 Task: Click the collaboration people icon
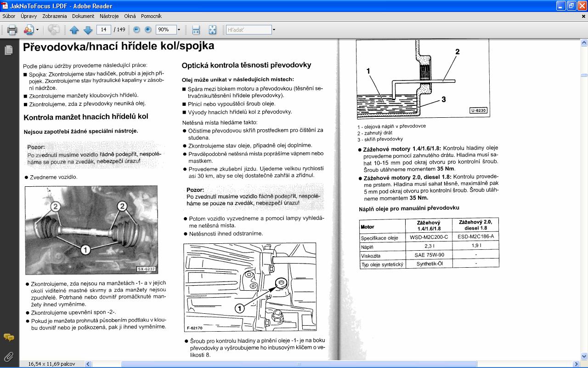(28, 30)
